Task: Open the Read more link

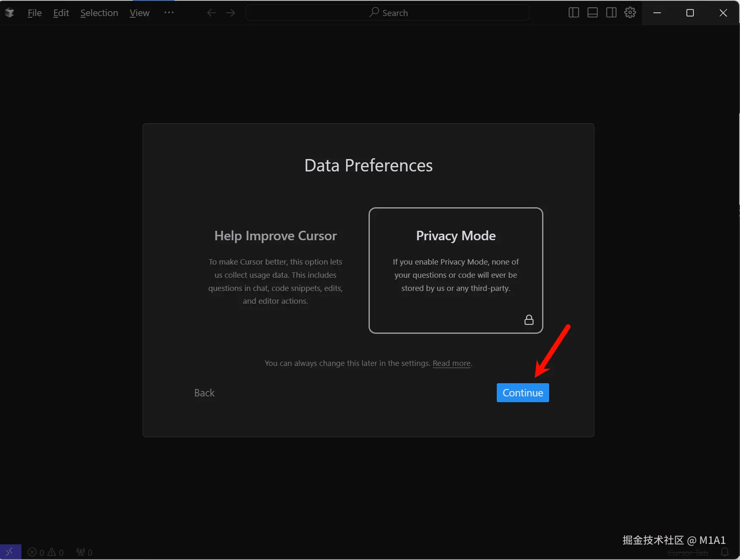Action: pos(451,363)
